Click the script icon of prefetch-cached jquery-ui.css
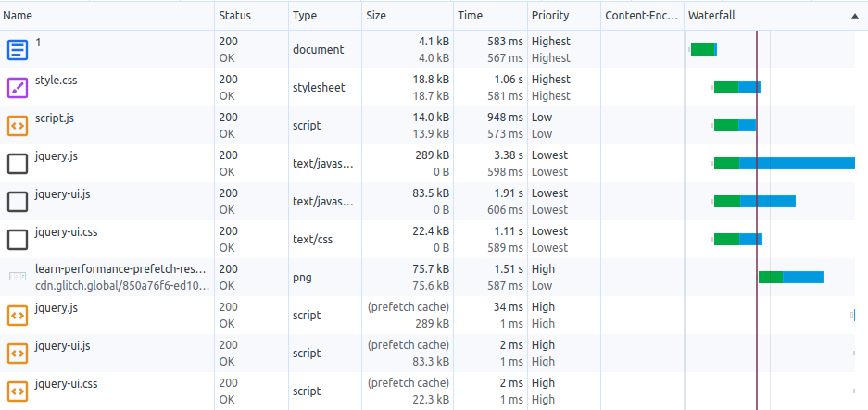 [18, 391]
